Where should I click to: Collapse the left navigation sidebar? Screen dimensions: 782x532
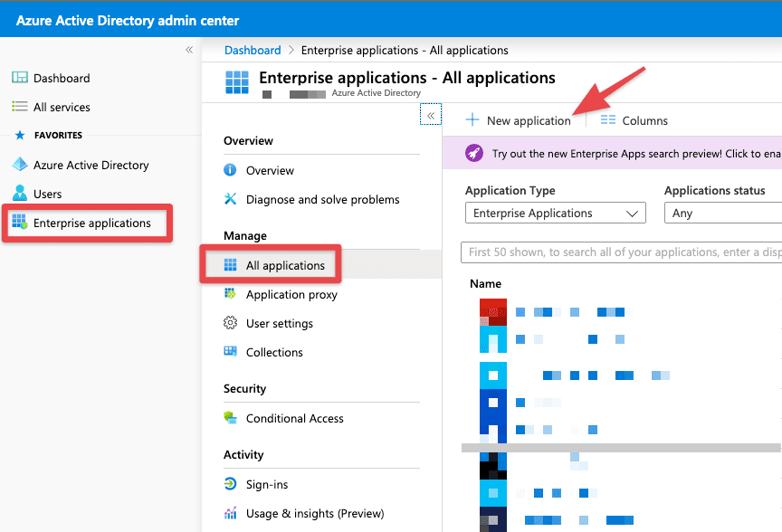pyautogui.click(x=189, y=50)
